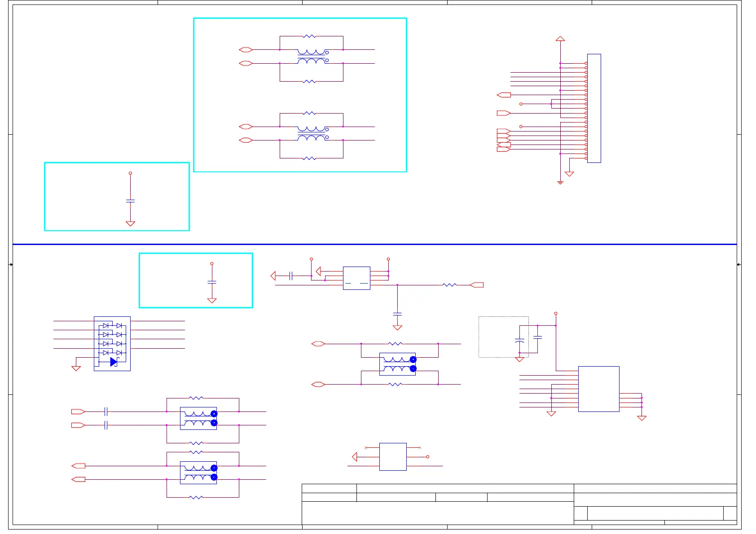
Task: Select the capacitor hanging below the dashed IC output
Action: coord(397,314)
